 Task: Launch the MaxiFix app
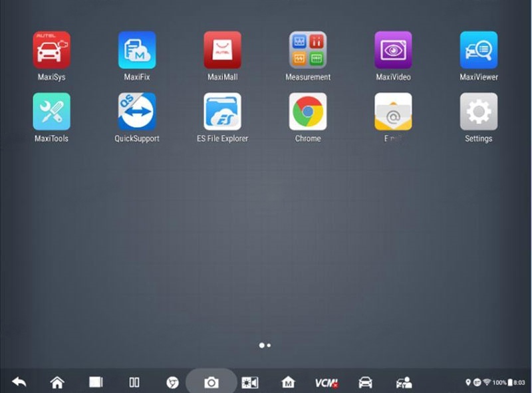tap(137, 51)
